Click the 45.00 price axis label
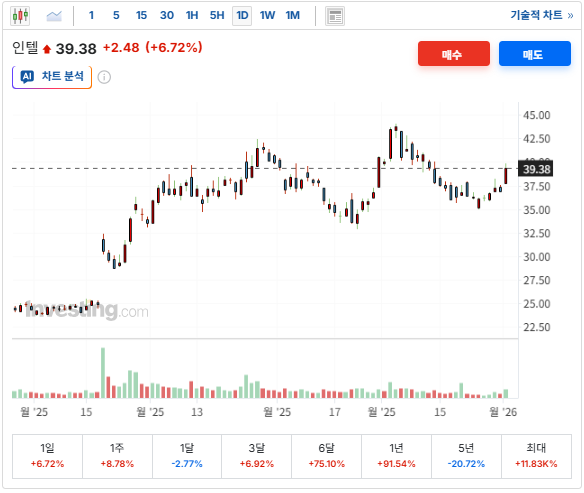584x493 pixels. click(536, 115)
